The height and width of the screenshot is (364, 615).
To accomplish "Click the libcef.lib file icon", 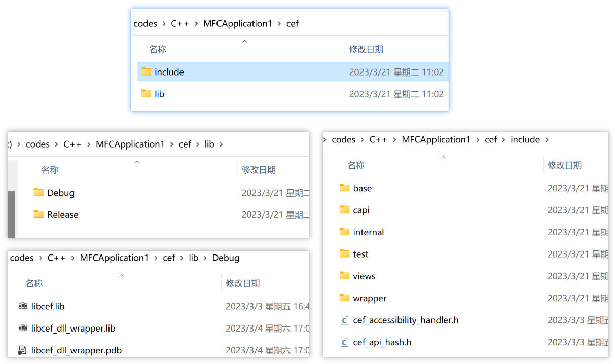I will (22, 306).
